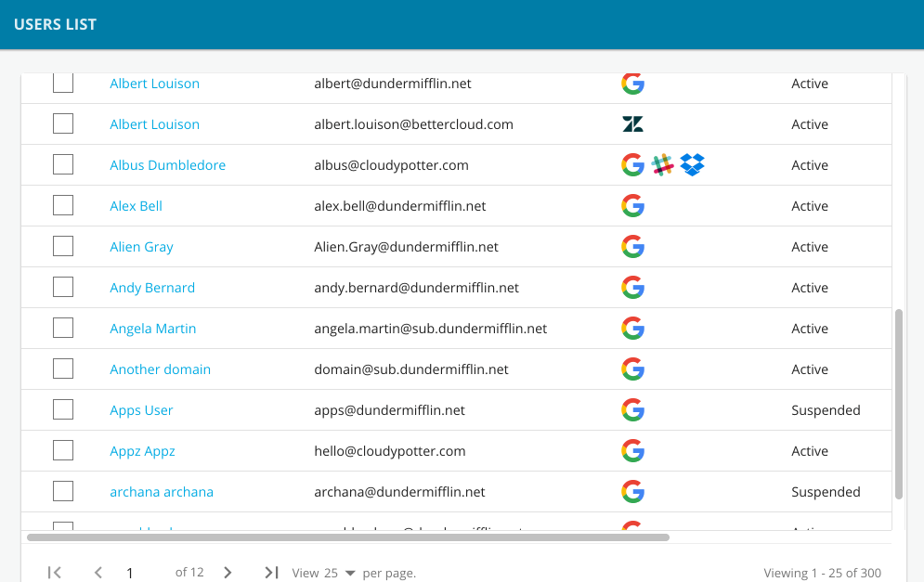
Task: Select checkbox for albert.louison@bettercloud.com
Action: (63, 123)
